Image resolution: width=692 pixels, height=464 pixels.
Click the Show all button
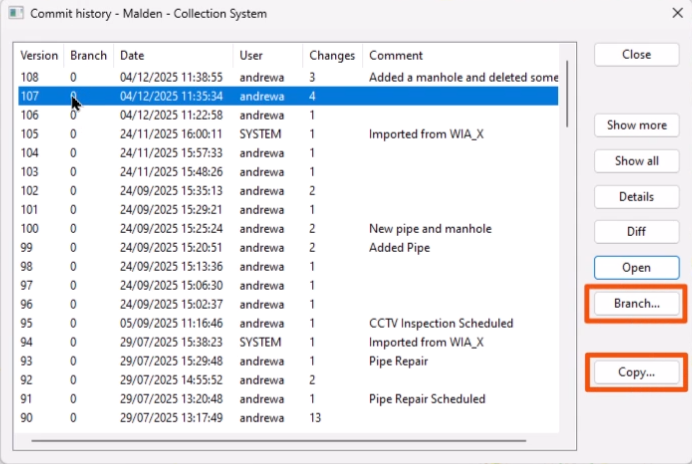[636, 161]
